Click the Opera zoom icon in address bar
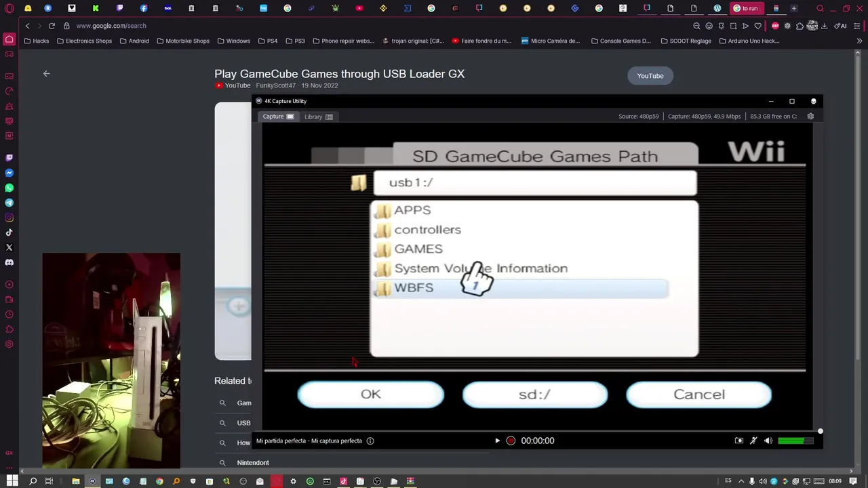Screen dimensions: 868x488 (696, 26)
